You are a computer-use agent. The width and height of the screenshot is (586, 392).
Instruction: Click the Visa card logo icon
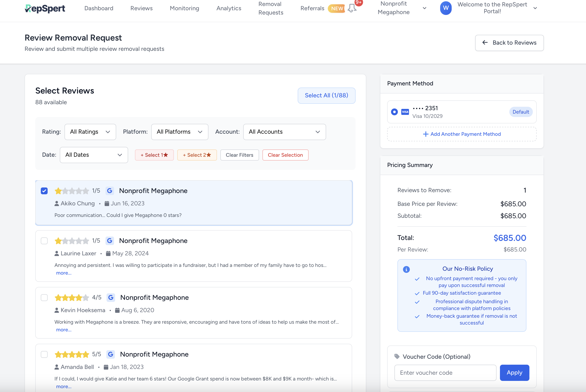405,112
